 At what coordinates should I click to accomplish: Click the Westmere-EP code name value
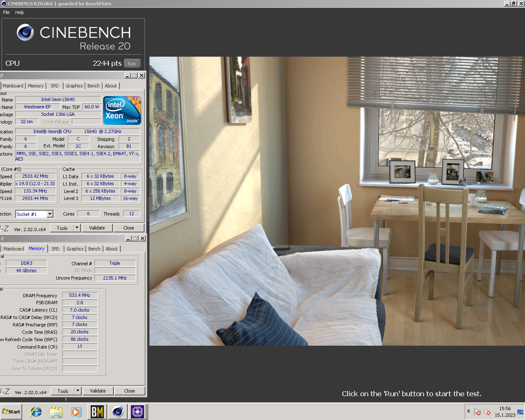pyautogui.click(x=37, y=107)
